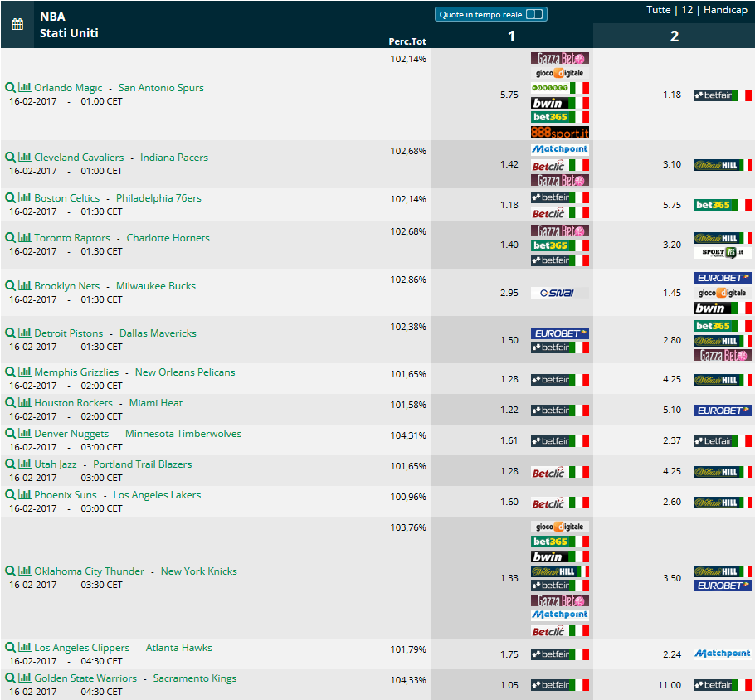The image size is (755, 700).
Task: Click gioco digitale logo in Oklahoma City row
Action: (559, 527)
